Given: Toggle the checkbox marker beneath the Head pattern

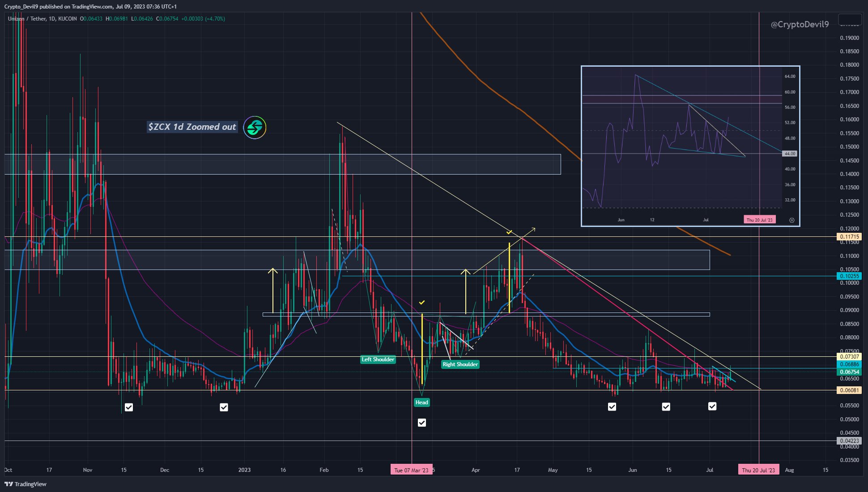Looking at the screenshot, I should click(x=421, y=423).
